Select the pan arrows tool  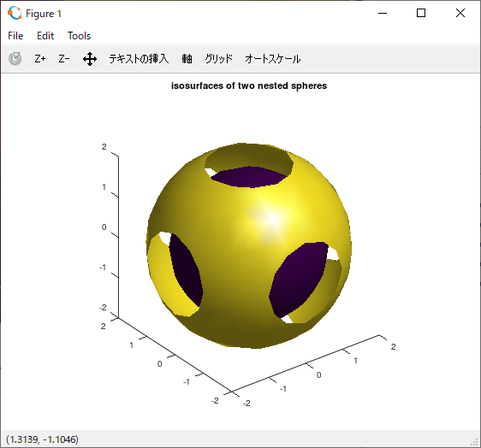coord(90,59)
